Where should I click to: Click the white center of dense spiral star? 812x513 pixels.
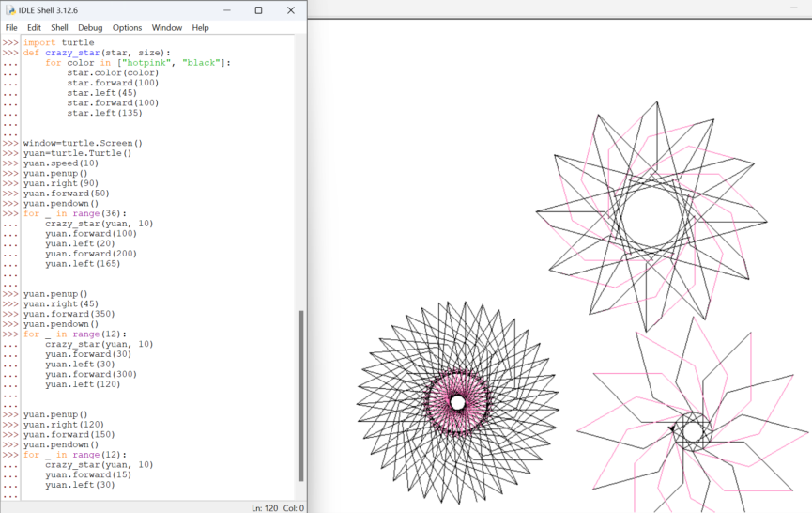pyautogui.click(x=458, y=402)
